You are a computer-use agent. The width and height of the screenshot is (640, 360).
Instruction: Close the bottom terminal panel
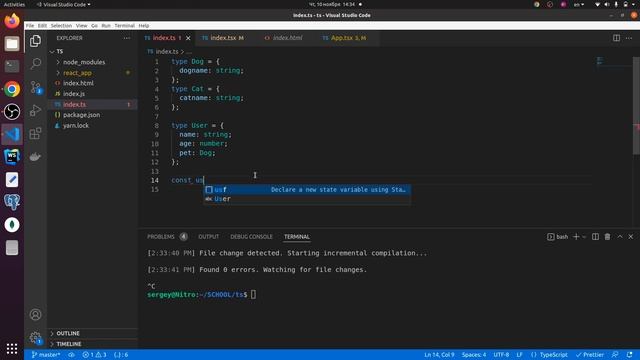coord(631,237)
